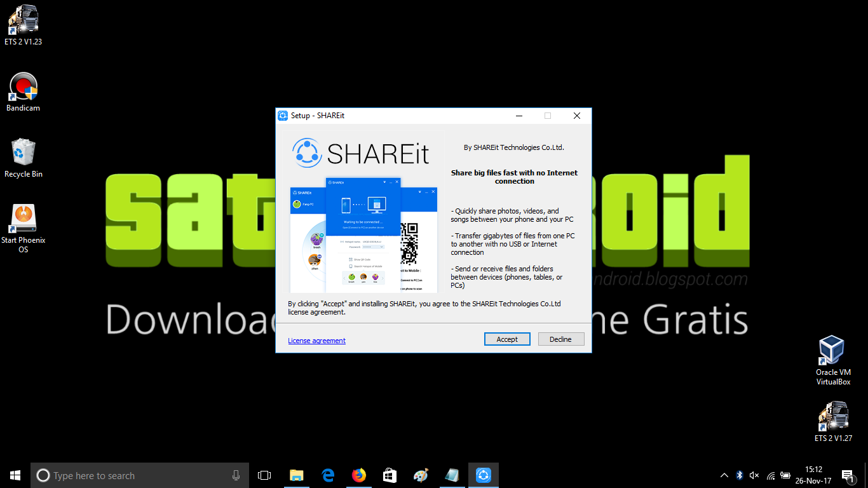868x488 pixels.
Task: Open the notepad-style app icon on taskbar
Action: [452, 475]
